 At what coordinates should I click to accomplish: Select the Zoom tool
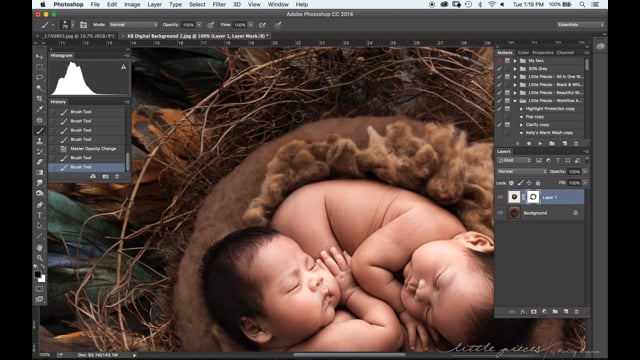pos(39,258)
